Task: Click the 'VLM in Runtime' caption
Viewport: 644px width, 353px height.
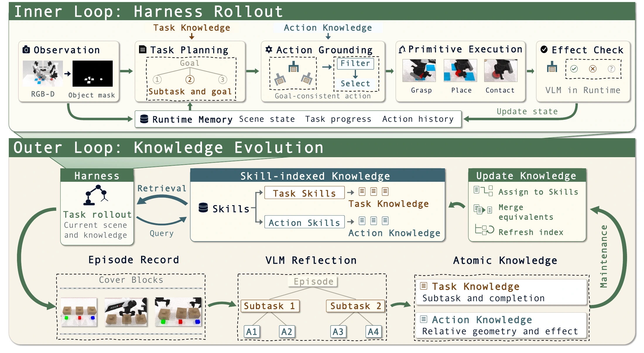Action: click(583, 90)
